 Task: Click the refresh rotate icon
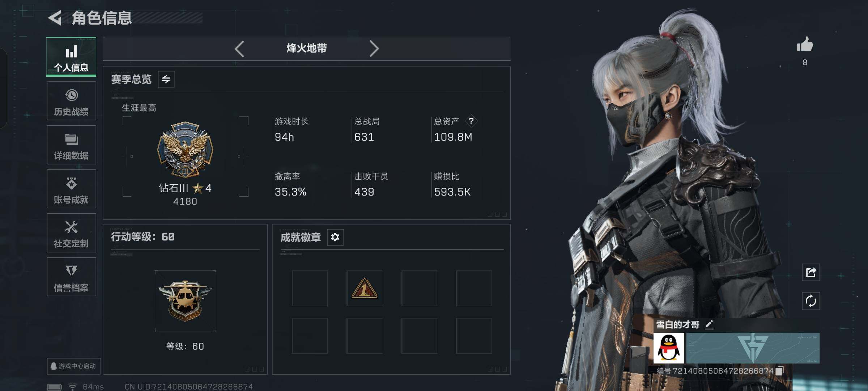tap(811, 301)
